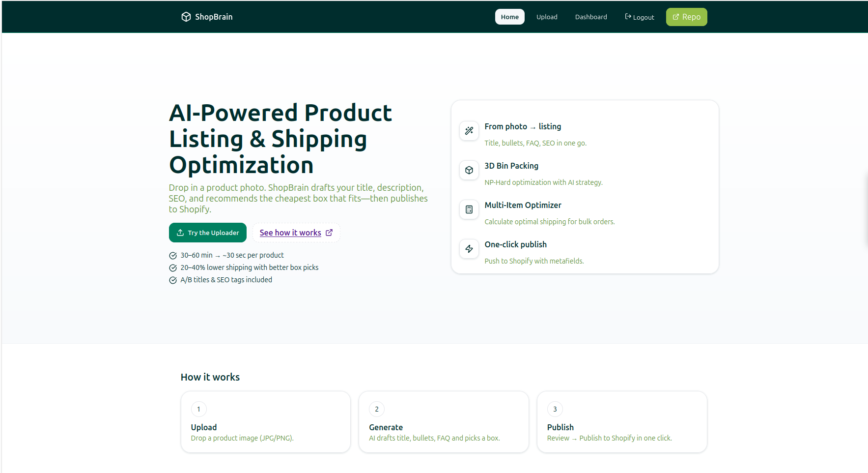The height and width of the screenshot is (473, 868).
Task: Click the lightning bolt icon beside One-click publish
Action: [469, 249]
